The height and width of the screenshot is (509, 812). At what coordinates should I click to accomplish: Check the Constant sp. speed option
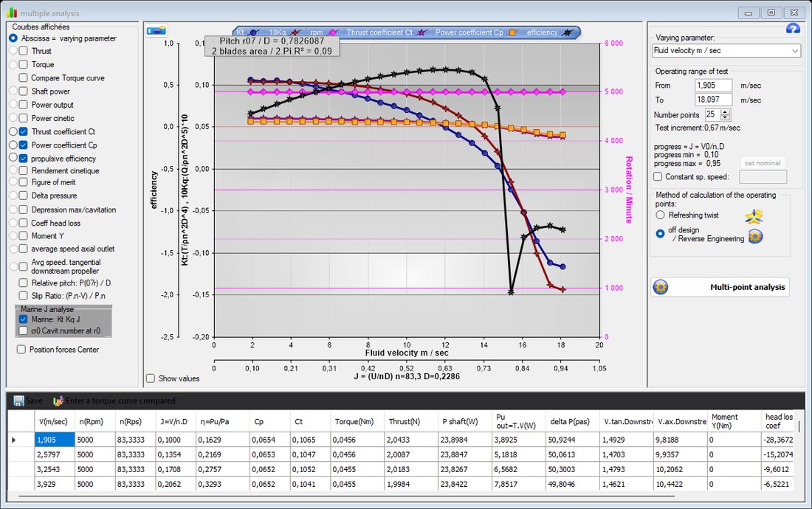pos(658,176)
